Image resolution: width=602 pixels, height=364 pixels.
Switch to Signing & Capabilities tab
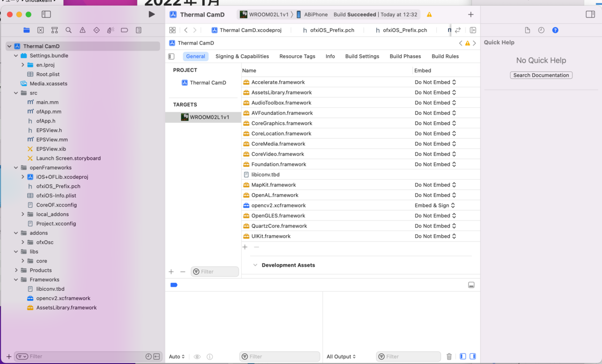click(242, 56)
